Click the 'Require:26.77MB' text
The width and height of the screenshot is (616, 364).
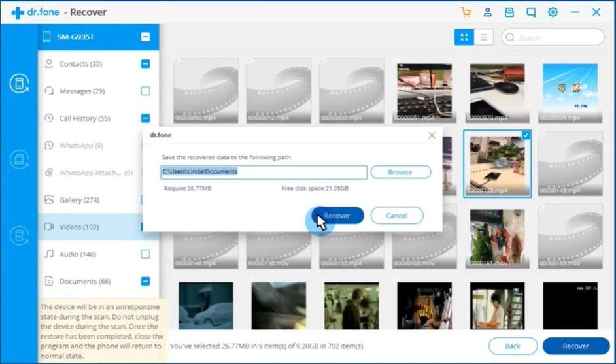point(188,188)
